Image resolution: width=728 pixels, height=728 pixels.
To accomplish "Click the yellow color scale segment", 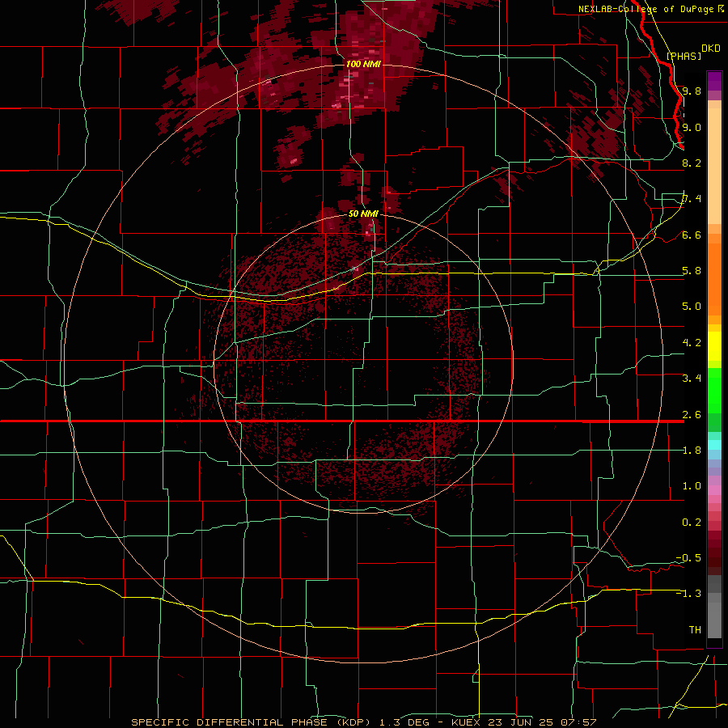I will pos(714,346).
